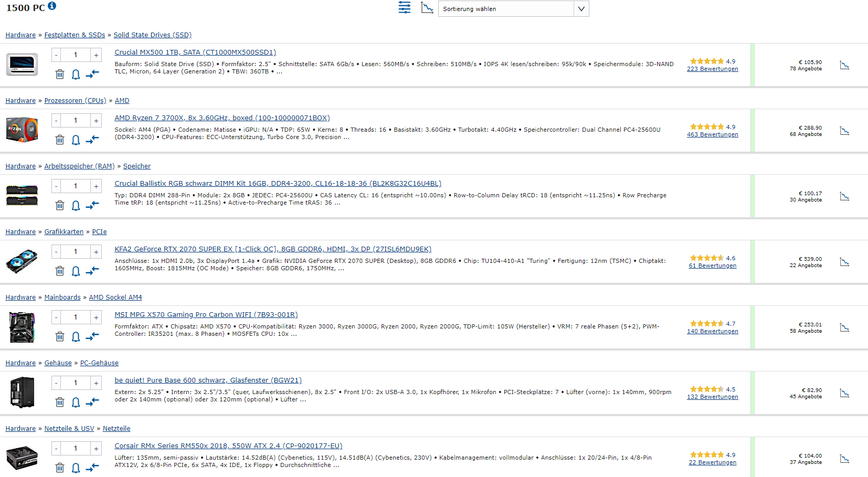Screen dimensions: 868x477
Task: Delete Corsair RM550x power supply entry
Action: (60, 468)
